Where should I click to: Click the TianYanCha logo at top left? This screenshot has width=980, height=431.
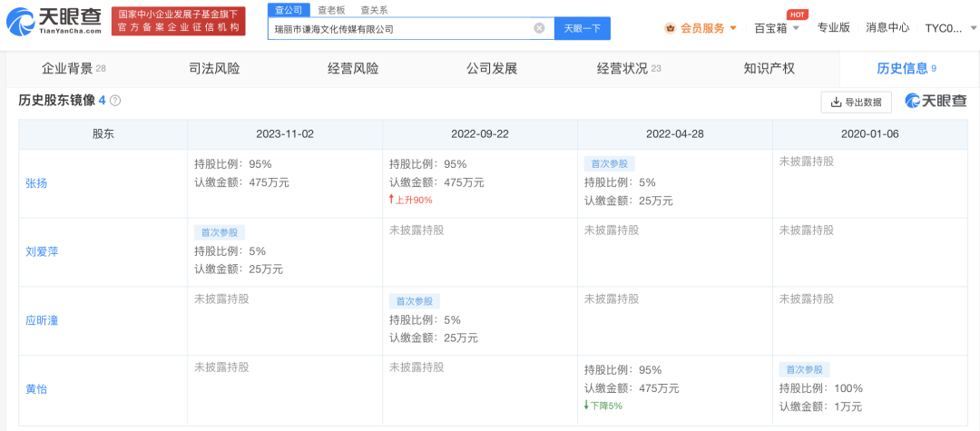pyautogui.click(x=54, y=21)
